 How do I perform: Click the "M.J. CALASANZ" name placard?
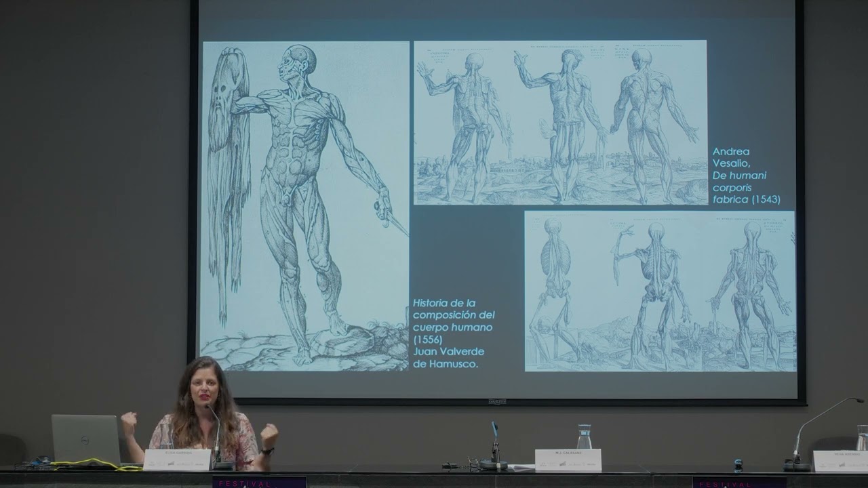568,460
